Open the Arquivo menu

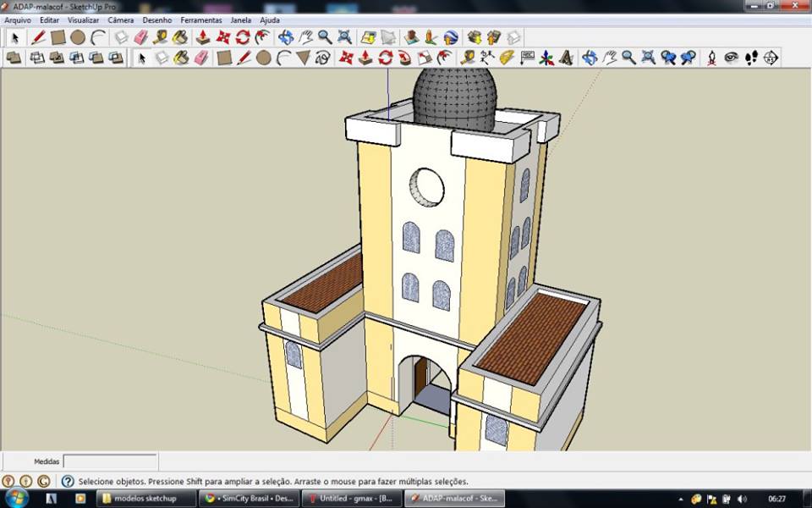[x=18, y=19]
